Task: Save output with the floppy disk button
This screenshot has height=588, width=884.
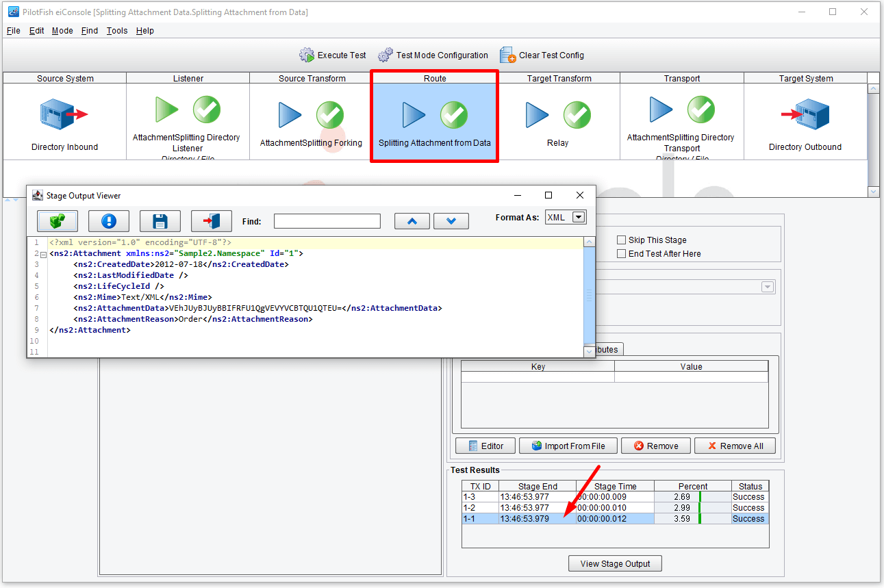Action: pyautogui.click(x=160, y=221)
